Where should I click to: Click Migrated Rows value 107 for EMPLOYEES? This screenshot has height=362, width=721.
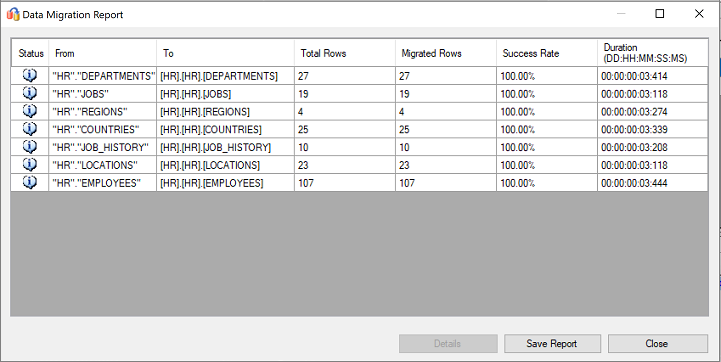click(x=446, y=183)
